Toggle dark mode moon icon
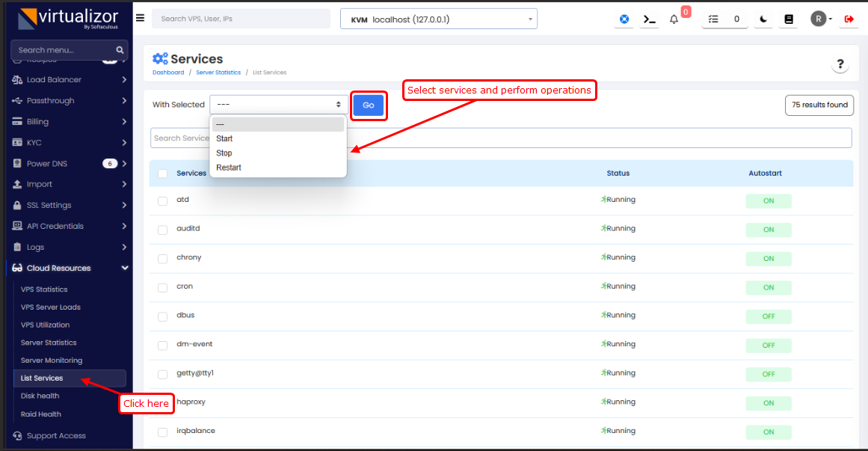868x451 pixels. coord(763,19)
